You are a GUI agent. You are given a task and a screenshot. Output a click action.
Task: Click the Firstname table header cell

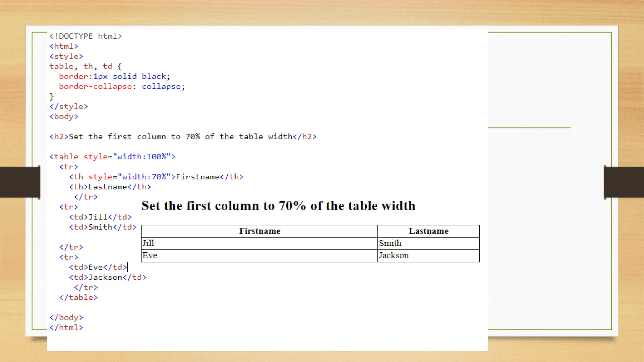click(259, 231)
